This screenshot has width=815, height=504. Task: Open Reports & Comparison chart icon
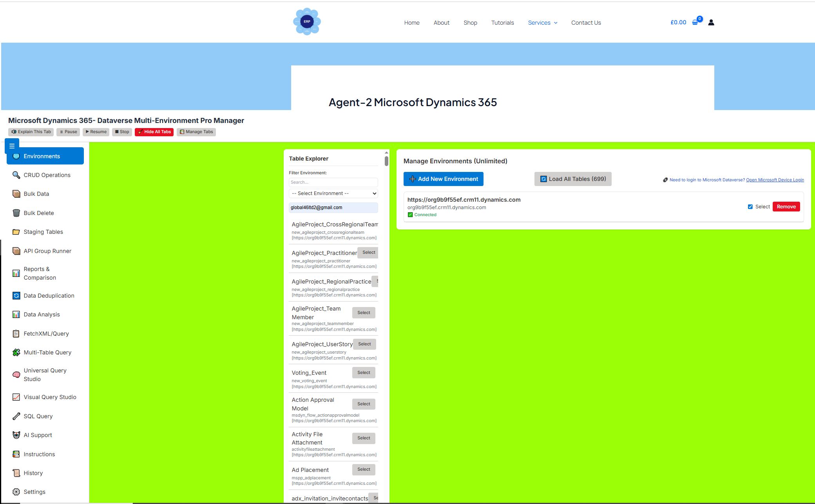(x=16, y=273)
